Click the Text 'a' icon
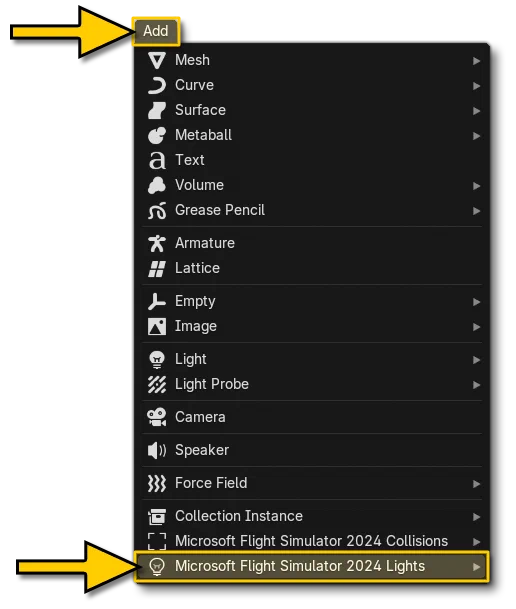516x609 pixels. click(157, 160)
